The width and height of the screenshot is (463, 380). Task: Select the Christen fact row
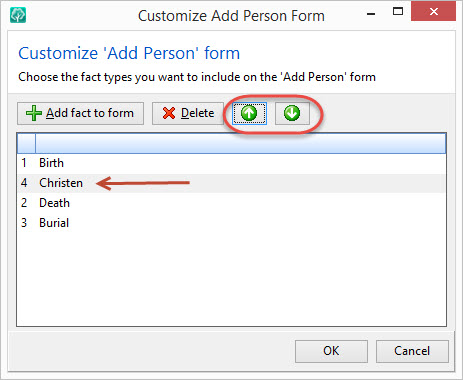click(x=231, y=183)
